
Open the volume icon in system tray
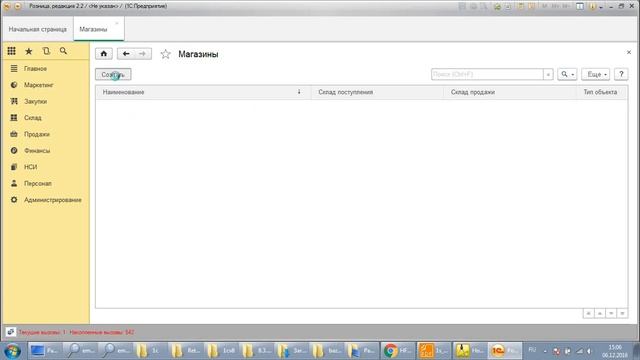click(x=589, y=351)
